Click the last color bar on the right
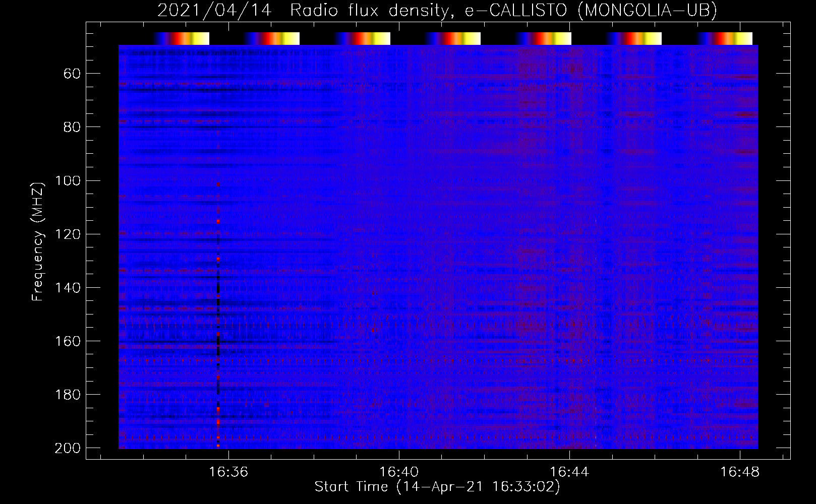 click(725, 38)
